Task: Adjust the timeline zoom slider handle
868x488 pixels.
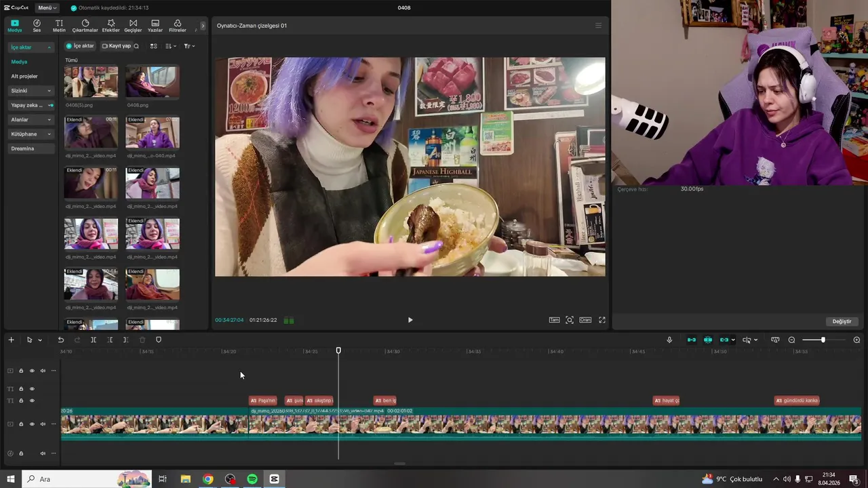Action: click(x=823, y=340)
